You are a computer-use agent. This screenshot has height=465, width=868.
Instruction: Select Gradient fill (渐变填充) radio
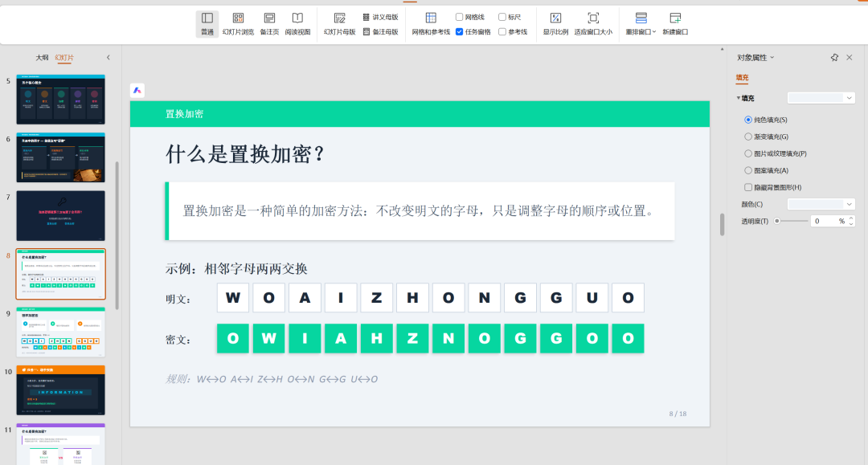tap(748, 137)
